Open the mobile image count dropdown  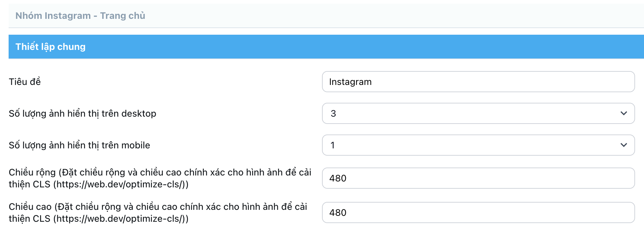[478, 145]
